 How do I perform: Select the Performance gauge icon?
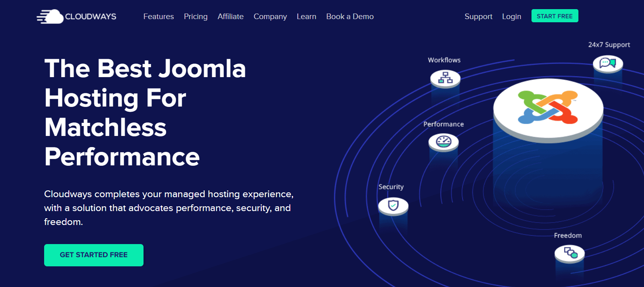pyautogui.click(x=444, y=142)
